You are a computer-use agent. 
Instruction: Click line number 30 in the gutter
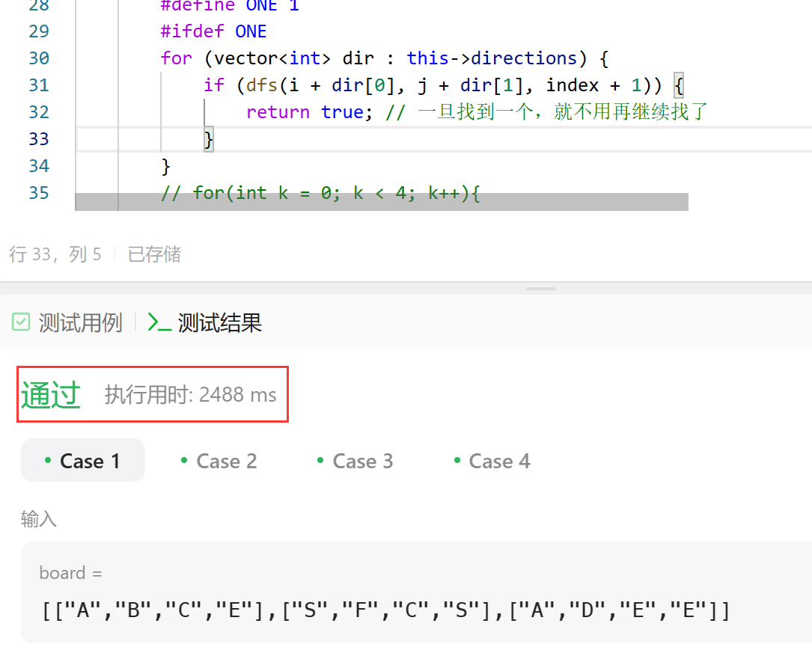tap(38, 58)
